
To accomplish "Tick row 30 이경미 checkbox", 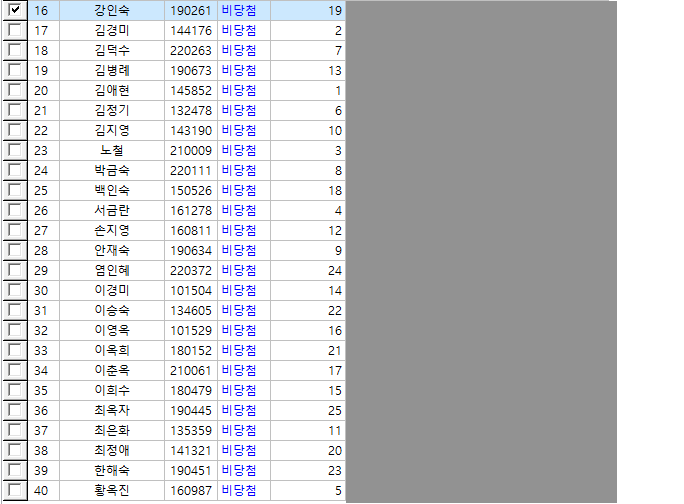I will [15, 290].
